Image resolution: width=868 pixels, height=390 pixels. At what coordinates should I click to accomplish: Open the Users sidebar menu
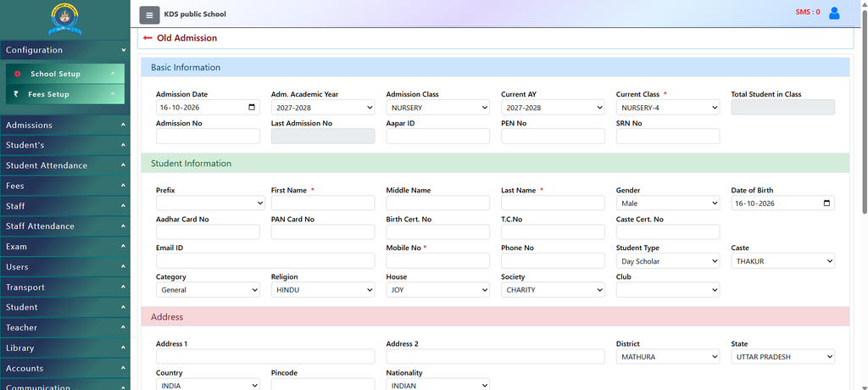(x=64, y=267)
